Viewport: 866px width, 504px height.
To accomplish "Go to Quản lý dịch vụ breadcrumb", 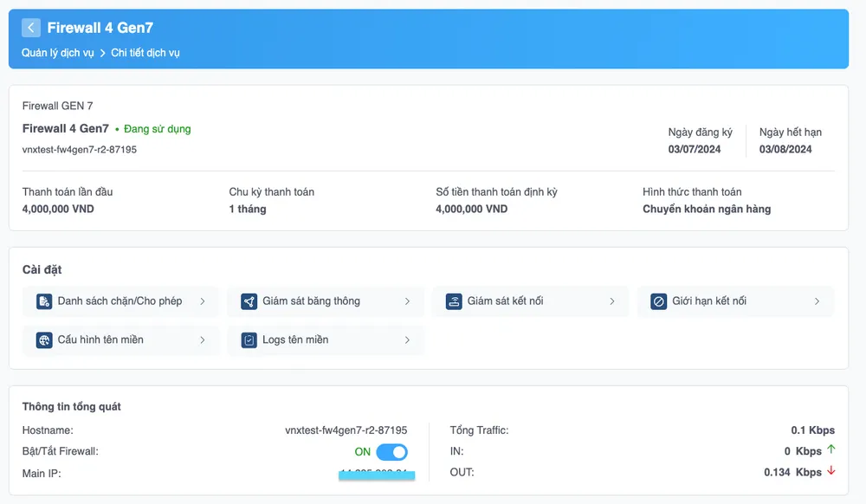I will click(x=58, y=53).
